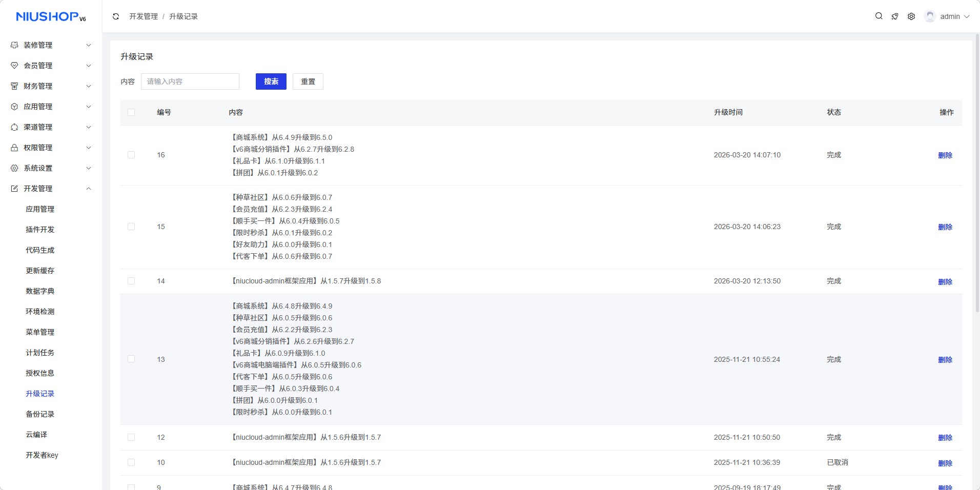The height and width of the screenshot is (490, 980).
Task: Go to 插件开发 menu item
Action: coord(40,230)
